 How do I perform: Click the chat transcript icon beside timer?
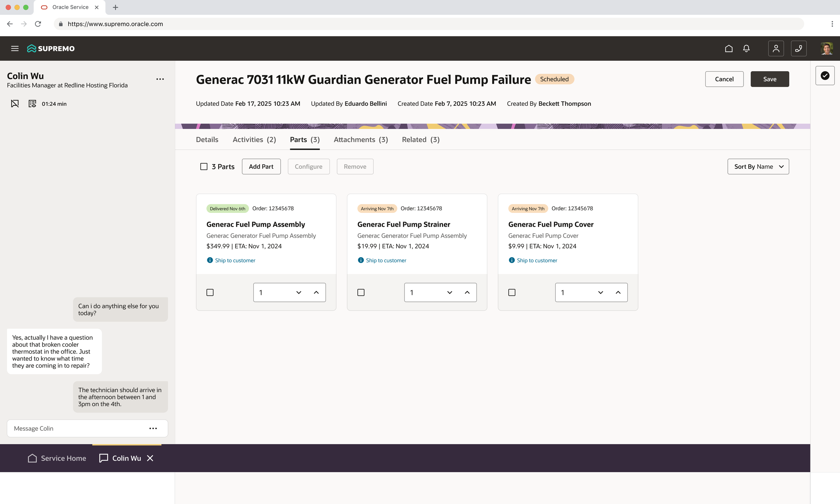[32, 103]
